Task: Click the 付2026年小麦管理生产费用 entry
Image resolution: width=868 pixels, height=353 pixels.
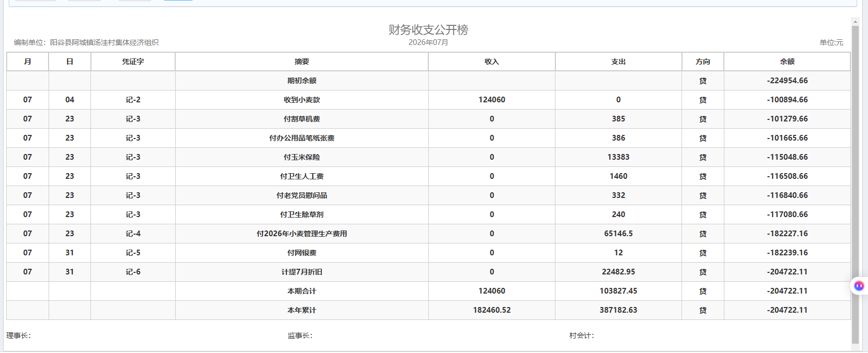Action: (302, 234)
